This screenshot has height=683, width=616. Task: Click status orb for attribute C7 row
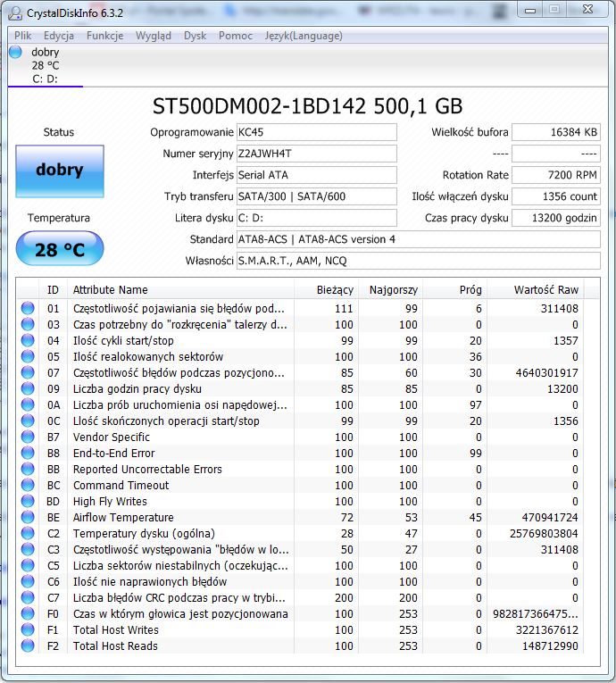pos(28,597)
